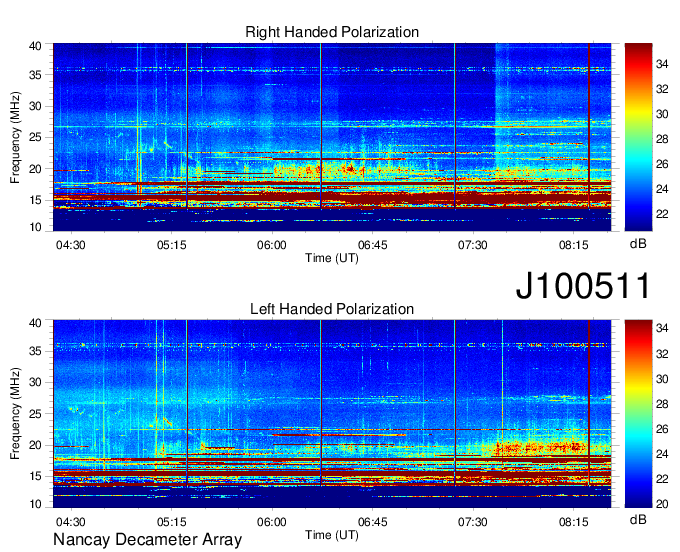The image size is (680, 552).
Task: Click the dB unit label under the top color bar
Action: click(638, 244)
